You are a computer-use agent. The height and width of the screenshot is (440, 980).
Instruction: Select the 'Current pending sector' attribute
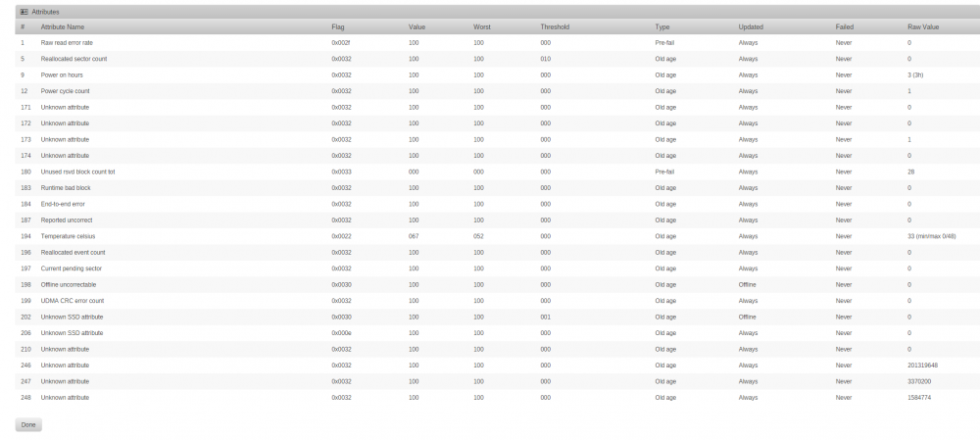pos(71,269)
